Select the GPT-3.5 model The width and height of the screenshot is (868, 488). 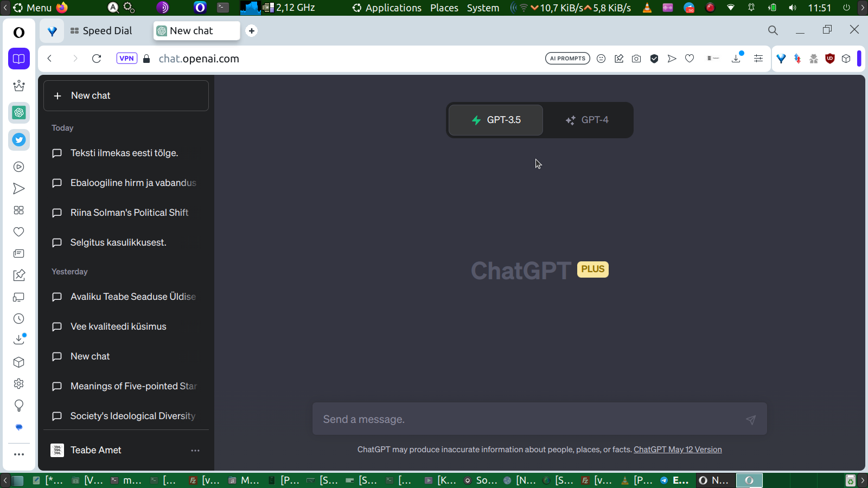(x=496, y=120)
